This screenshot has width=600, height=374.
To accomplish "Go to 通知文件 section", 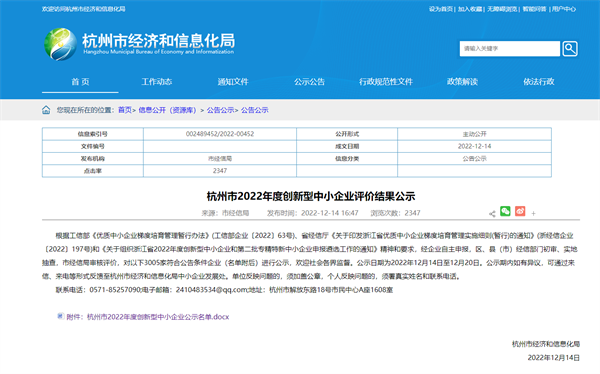I will 233,82.
